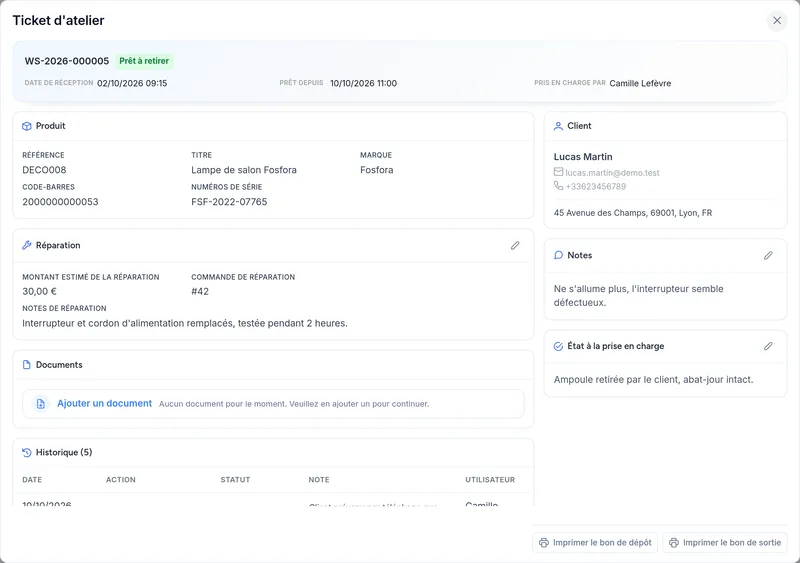Click the note text Ne s'allume plus
The width and height of the screenshot is (800, 563).
pos(639,296)
